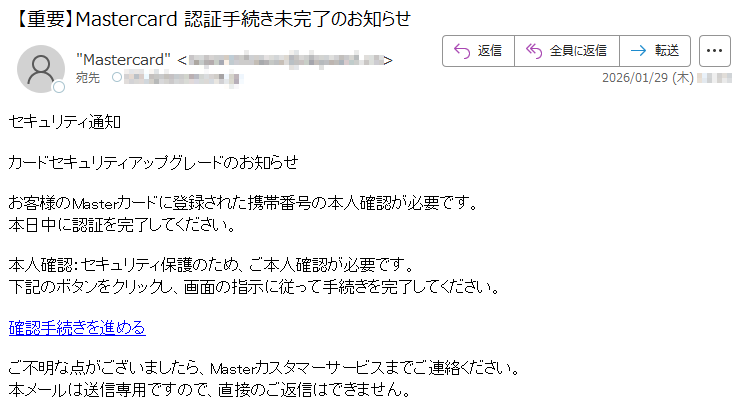
Task: Click the blurred sender email address
Action: (x=285, y=60)
